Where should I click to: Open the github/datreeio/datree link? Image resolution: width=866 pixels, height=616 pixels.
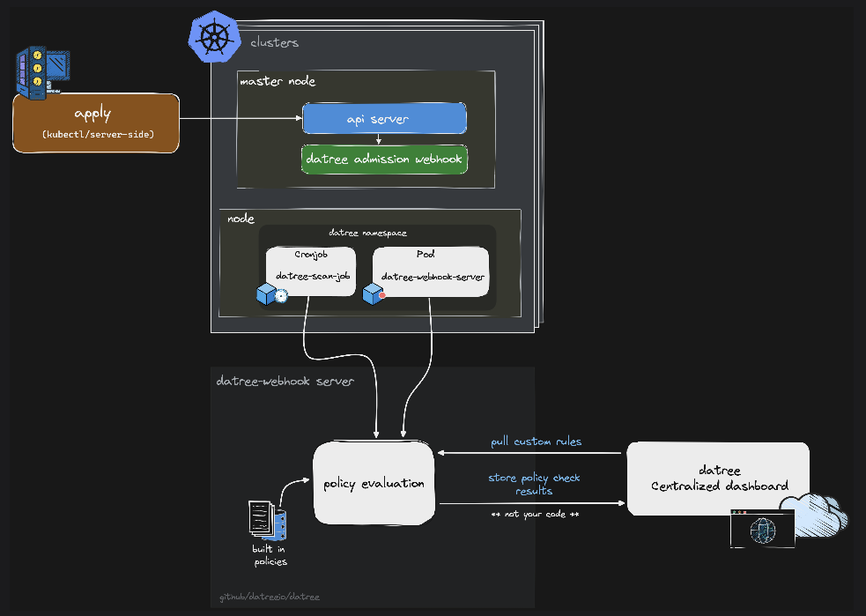(269, 597)
